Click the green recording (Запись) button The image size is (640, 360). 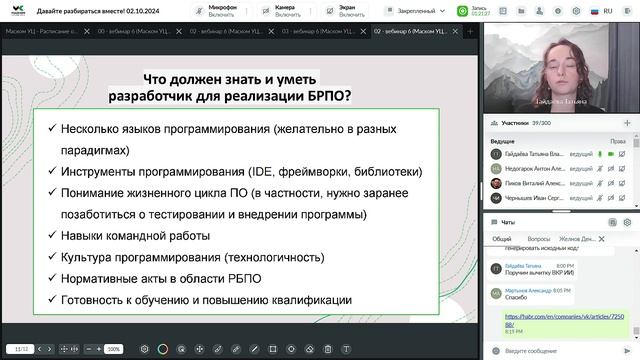(462, 11)
